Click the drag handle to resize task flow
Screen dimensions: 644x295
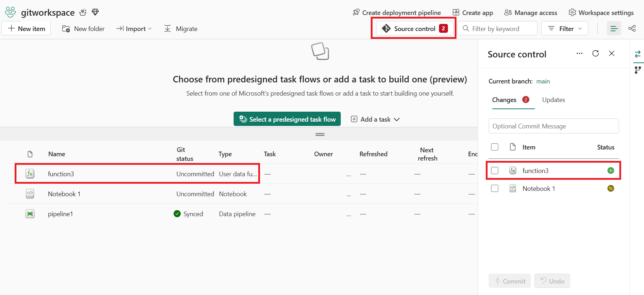click(320, 134)
